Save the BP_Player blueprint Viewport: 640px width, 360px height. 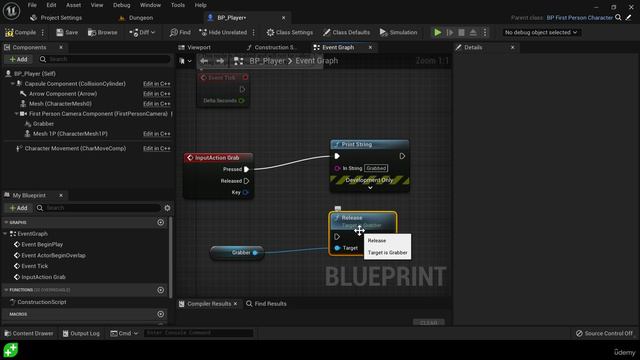(67, 32)
